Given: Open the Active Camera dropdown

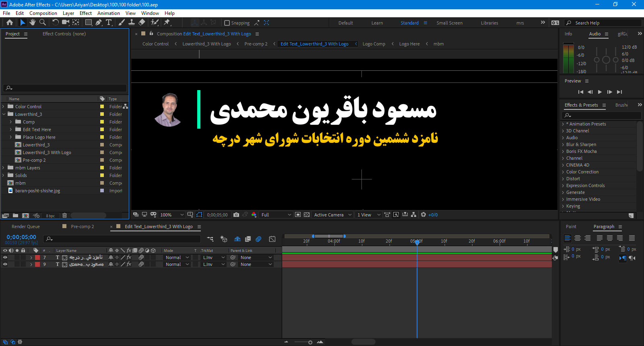Looking at the screenshot, I should 333,215.
